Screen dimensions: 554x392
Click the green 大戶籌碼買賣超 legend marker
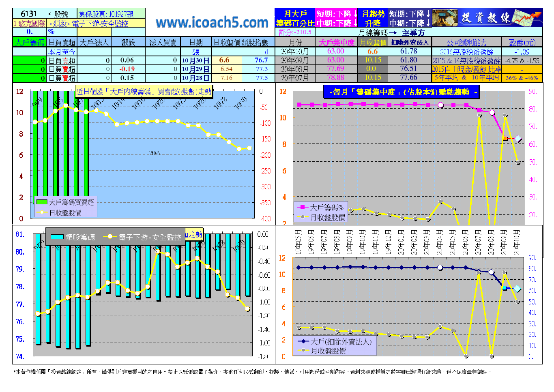click(42, 202)
